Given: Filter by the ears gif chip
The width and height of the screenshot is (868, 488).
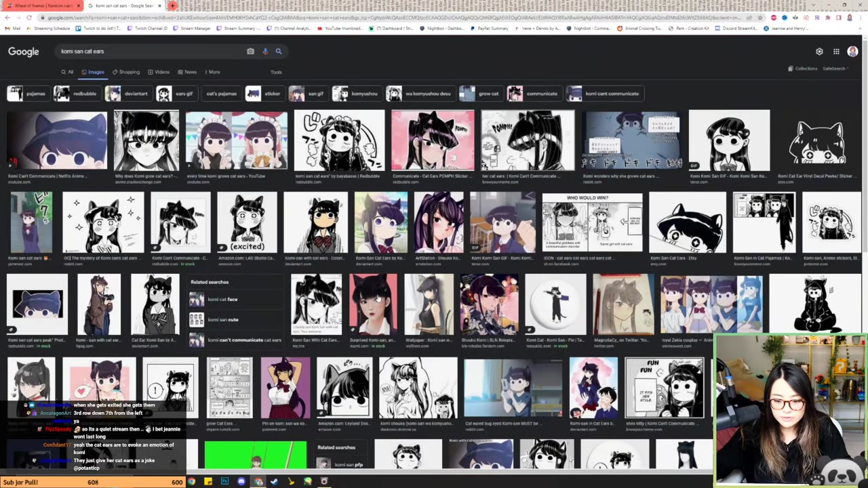Looking at the screenshot, I should point(176,94).
